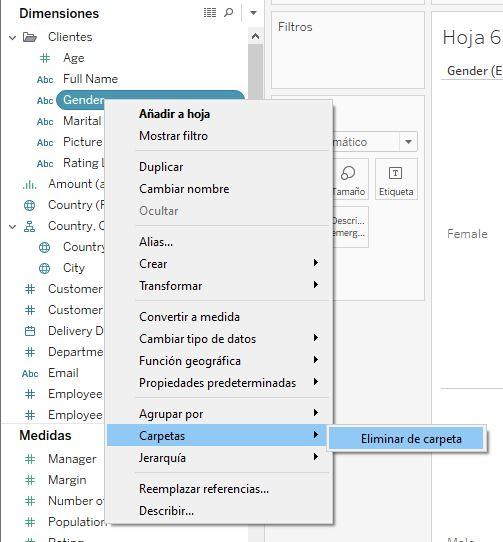Screen dimensions: 503x542
Task: Collapse the Clientes folder
Action: point(12,37)
